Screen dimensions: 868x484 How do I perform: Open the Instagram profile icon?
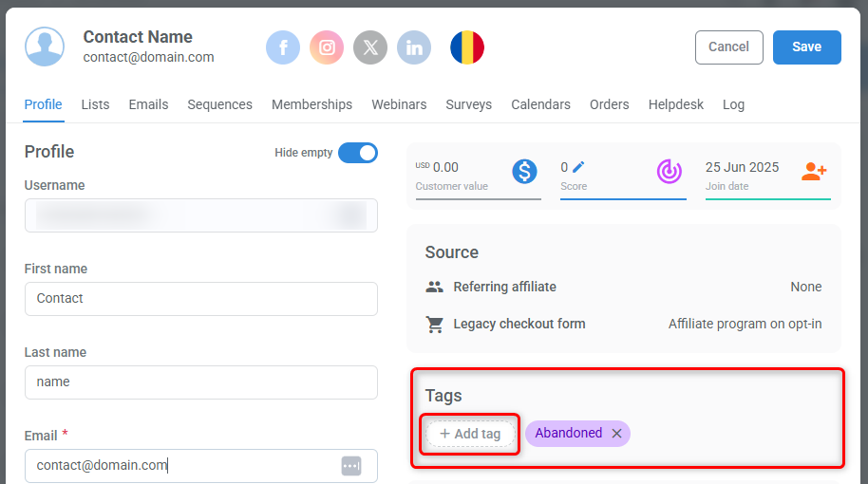327,47
